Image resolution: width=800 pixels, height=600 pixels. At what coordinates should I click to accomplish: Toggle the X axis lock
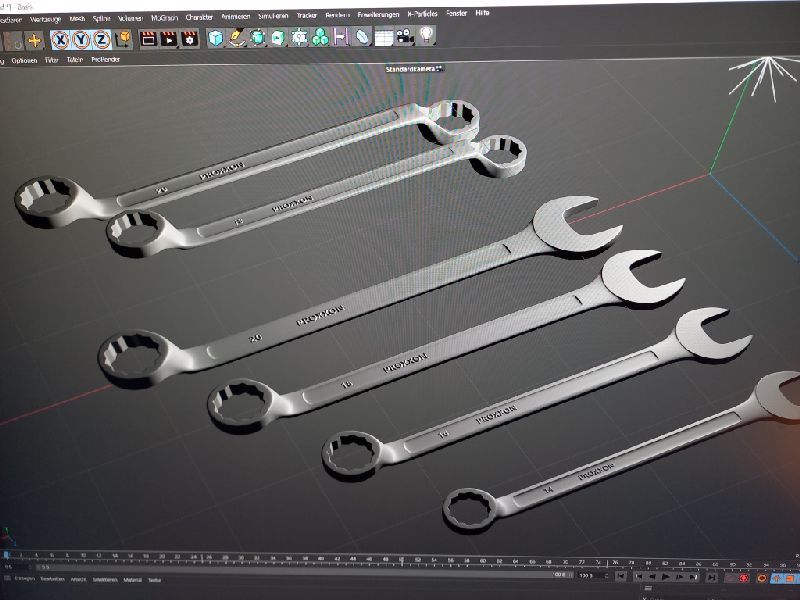pyautogui.click(x=60, y=40)
